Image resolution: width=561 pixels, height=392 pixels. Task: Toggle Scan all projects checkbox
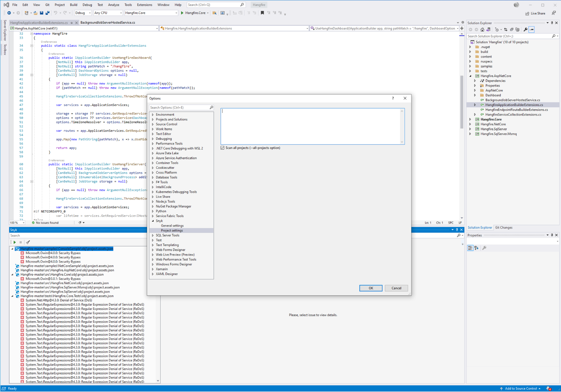pos(223,148)
